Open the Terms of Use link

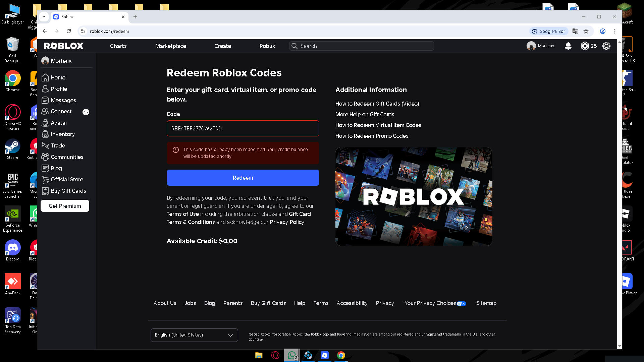coord(183,214)
